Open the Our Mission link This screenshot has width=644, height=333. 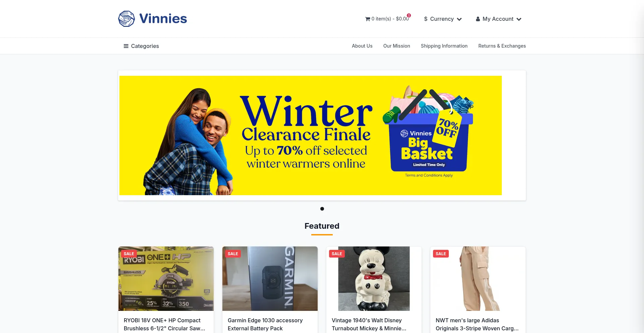[397, 46]
